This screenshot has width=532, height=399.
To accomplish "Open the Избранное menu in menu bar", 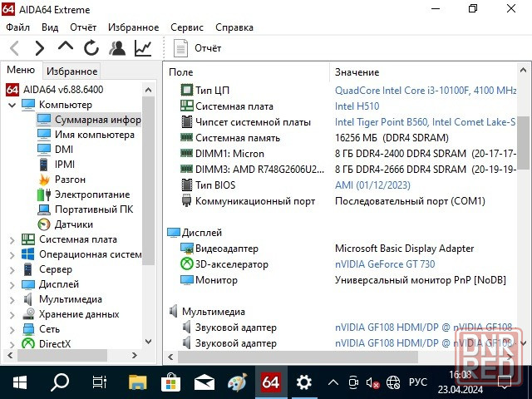I will click(133, 27).
